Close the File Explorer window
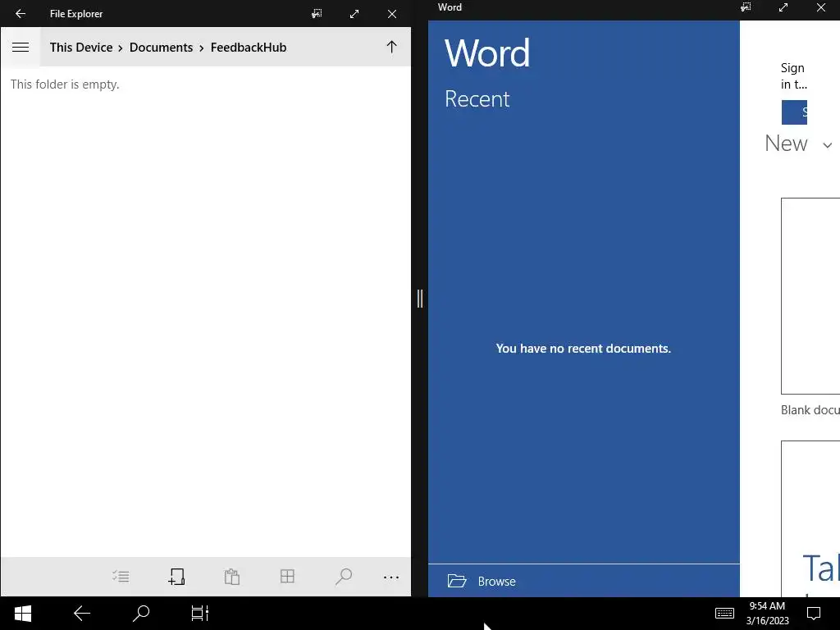This screenshot has height=630, width=840. (392, 14)
